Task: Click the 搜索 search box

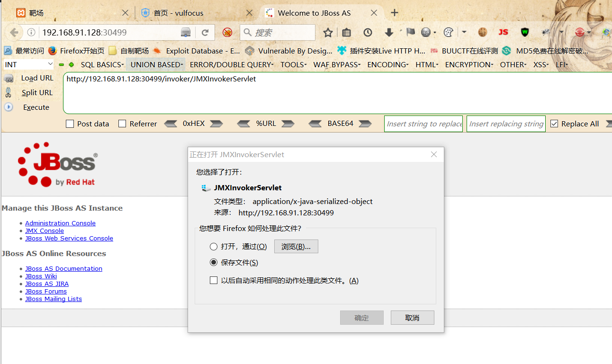Action: [x=278, y=32]
